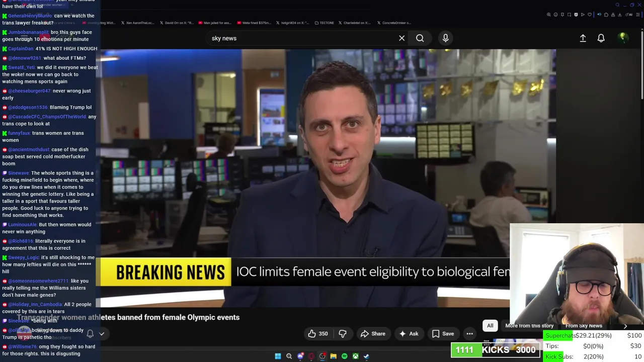Click the browser AI toolbar button
Screen dimensions: 644x362
click(630, 15)
